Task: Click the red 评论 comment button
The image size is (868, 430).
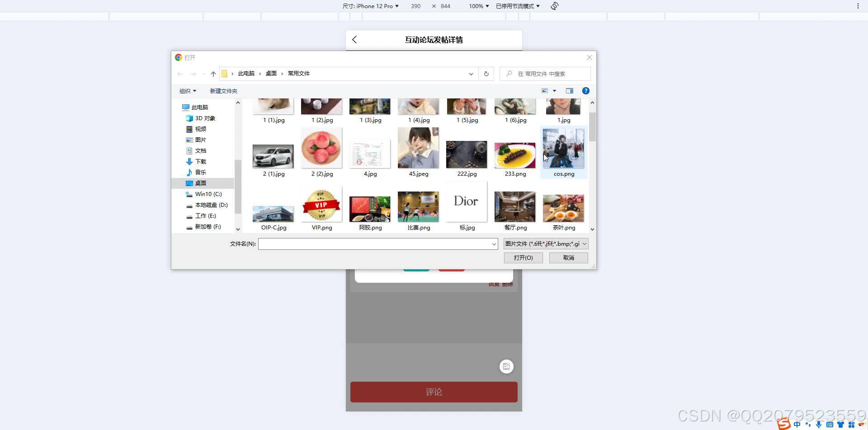Action: click(x=434, y=392)
